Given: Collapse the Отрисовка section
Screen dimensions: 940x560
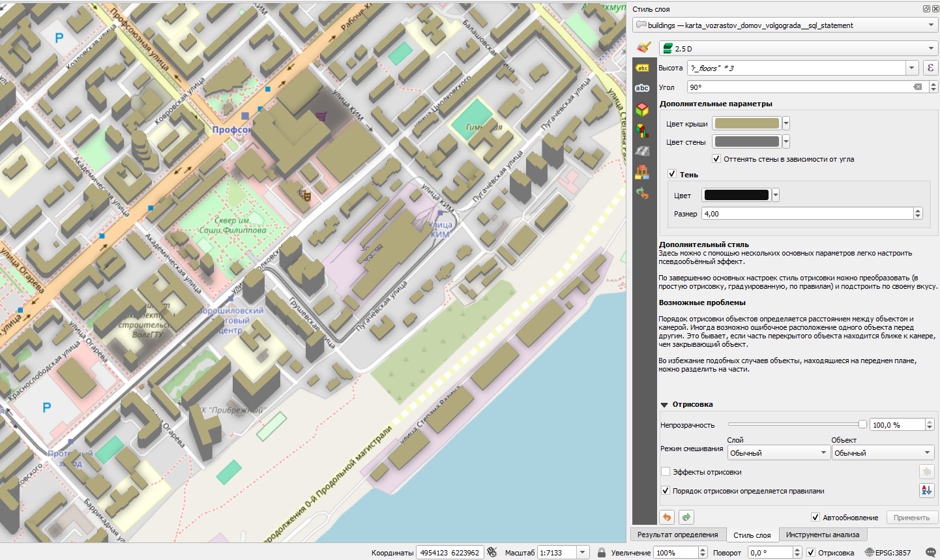Looking at the screenshot, I should coord(664,405).
